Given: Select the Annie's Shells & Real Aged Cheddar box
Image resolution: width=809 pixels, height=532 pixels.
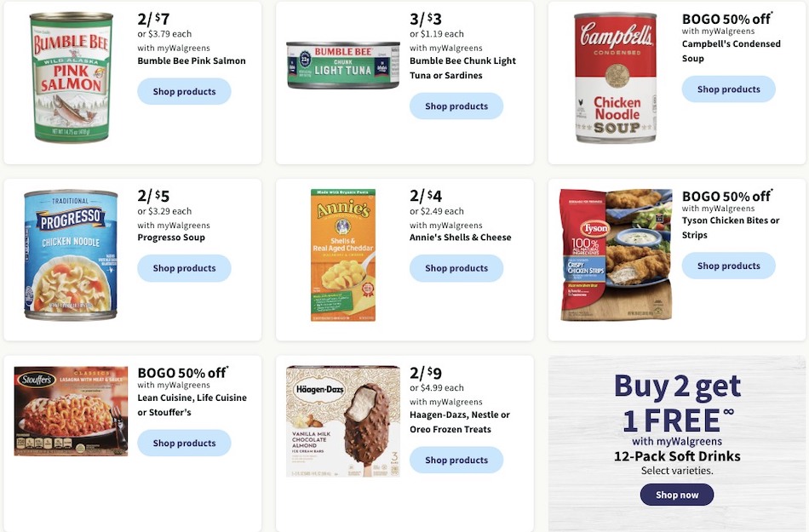Looking at the screenshot, I should tap(341, 253).
